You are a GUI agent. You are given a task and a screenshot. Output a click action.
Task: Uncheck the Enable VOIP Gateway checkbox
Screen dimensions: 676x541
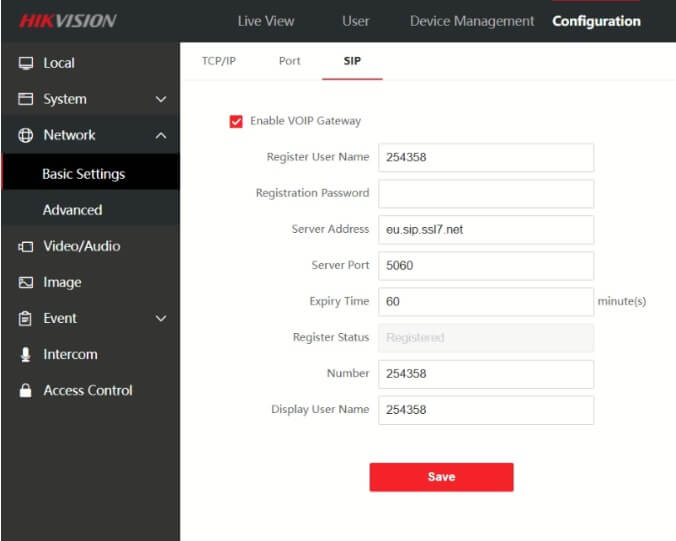[236, 121]
